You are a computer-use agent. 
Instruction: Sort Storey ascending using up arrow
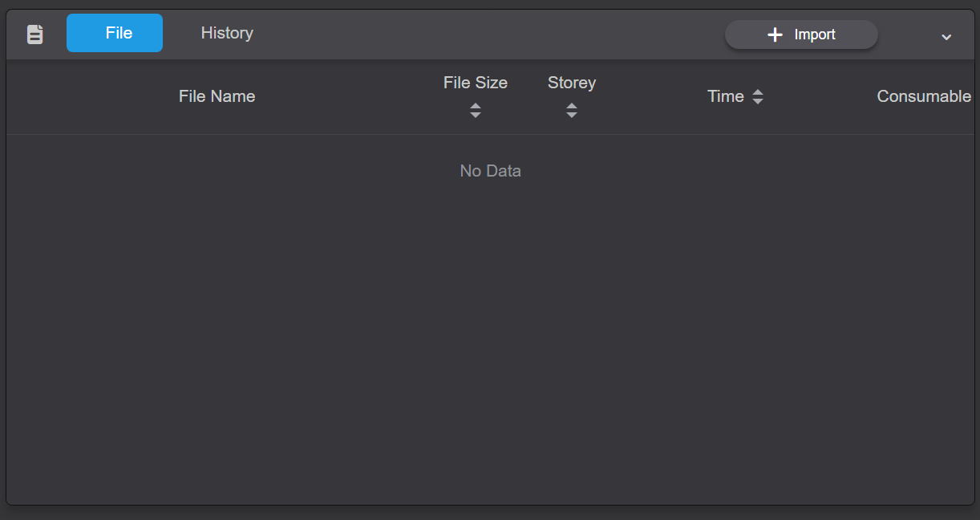(572, 106)
